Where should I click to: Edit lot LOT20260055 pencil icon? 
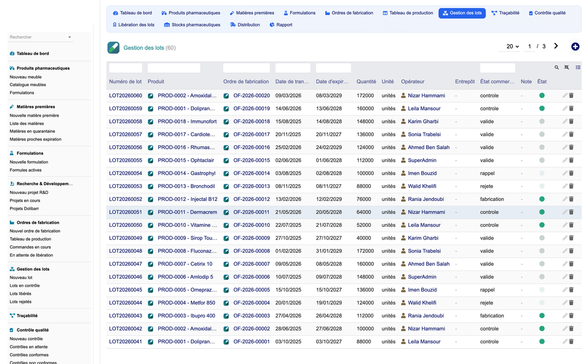[565, 160]
